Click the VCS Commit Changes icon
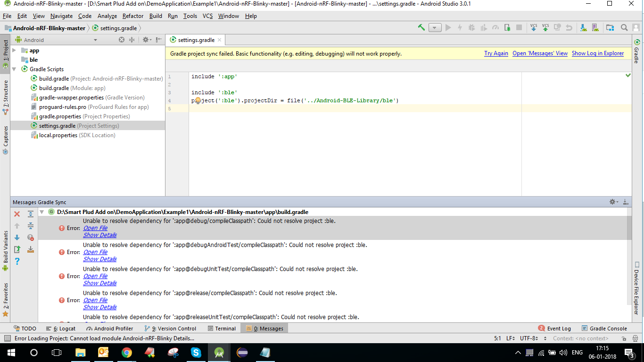The height and width of the screenshot is (362, 644). 545,27
